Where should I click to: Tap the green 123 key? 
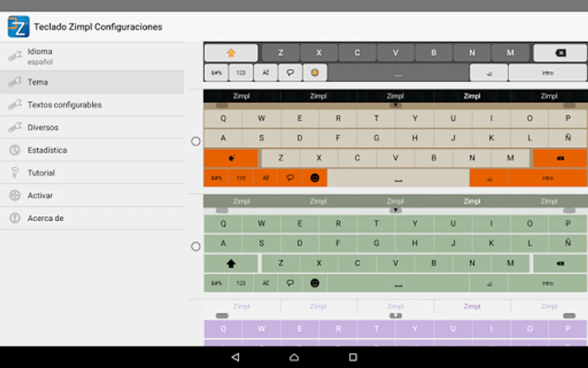tap(241, 283)
